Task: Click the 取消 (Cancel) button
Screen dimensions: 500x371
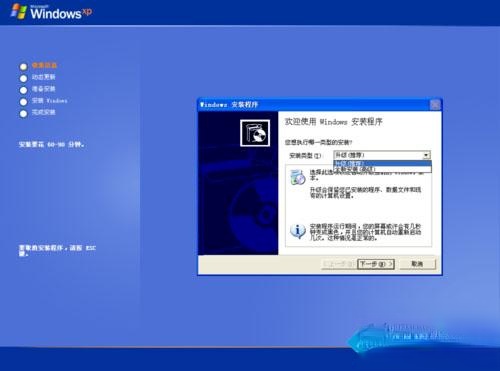Action: [x=417, y=264]
